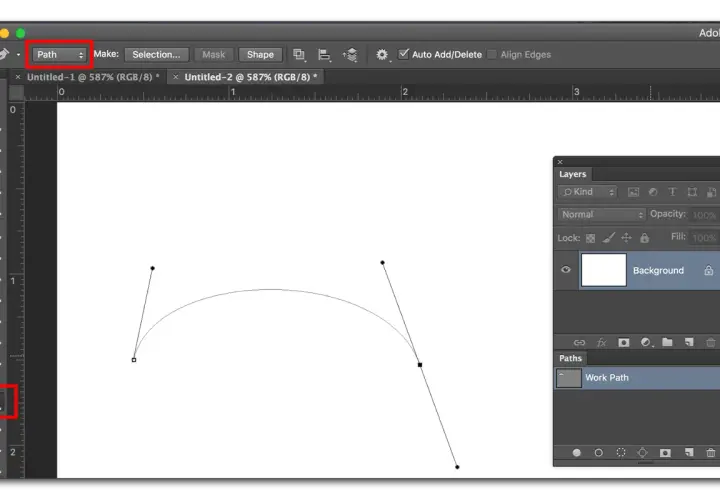
Task: Click fill path with foreground color icon
Action: point(576,453)
